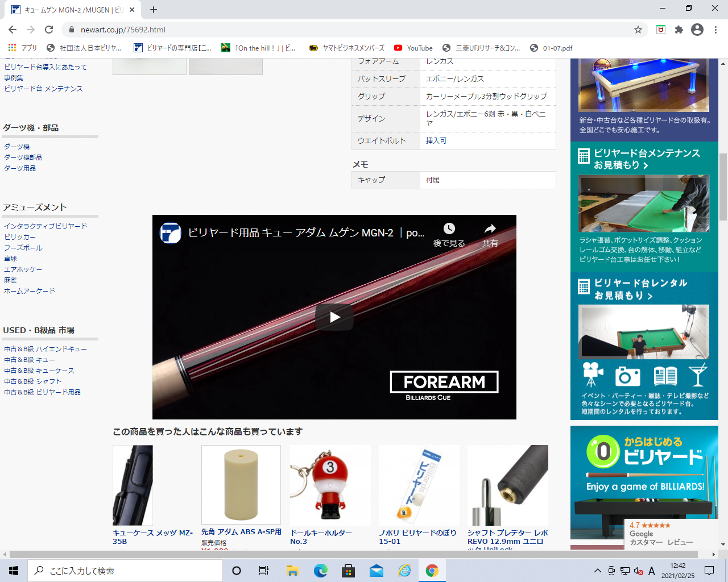Image resolution: width=728 pixels, height=582 pixels.
Task: Play the YouTube video of MGN-2 cue
Action: (334, 317)
